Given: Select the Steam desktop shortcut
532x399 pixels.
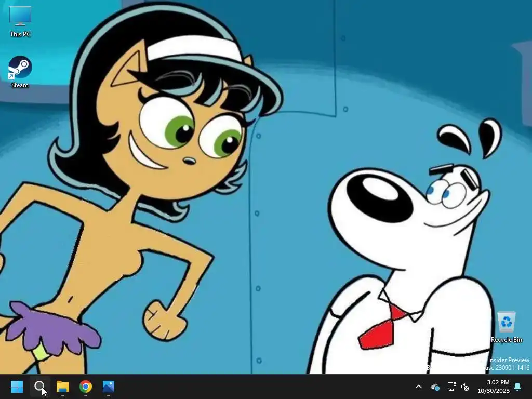Looking at the screenshot, I should point(20,72).
